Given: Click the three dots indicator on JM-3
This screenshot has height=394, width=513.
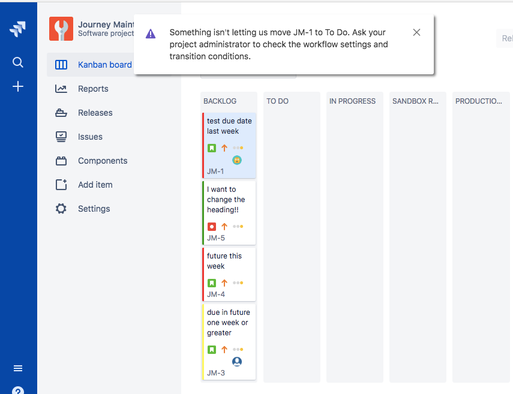Looking at the screenshot, I should (238, 349).
